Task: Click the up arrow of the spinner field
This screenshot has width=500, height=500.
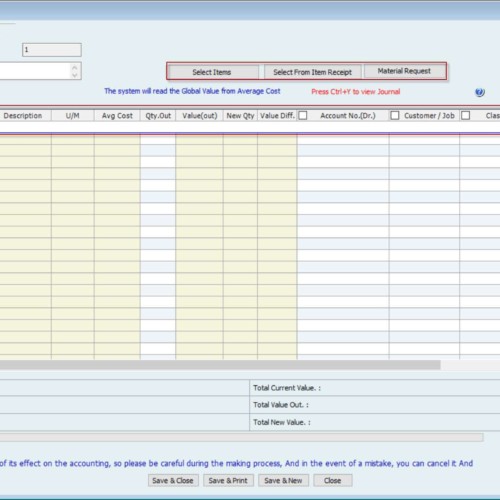Action: 75,67
